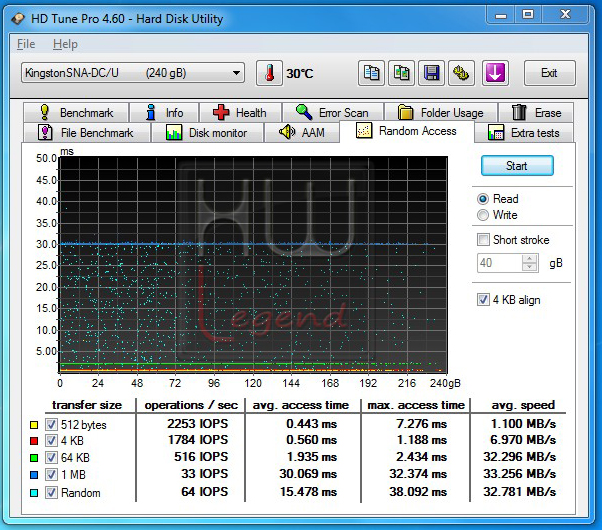The image size is (602, 530).
Task: Click the 6.970 MB/s average speed
Action: 523,440
